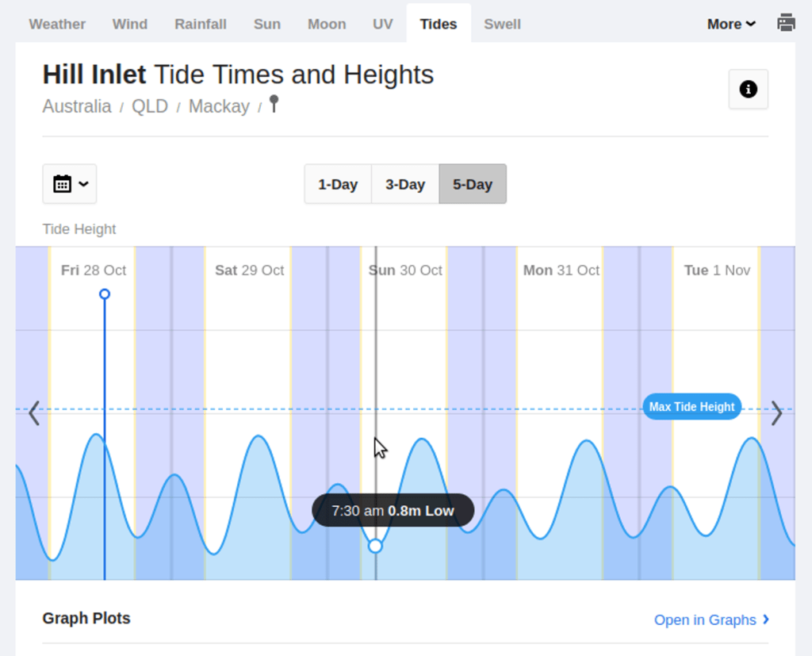Advance to next days with right arrow

point(776,413)
